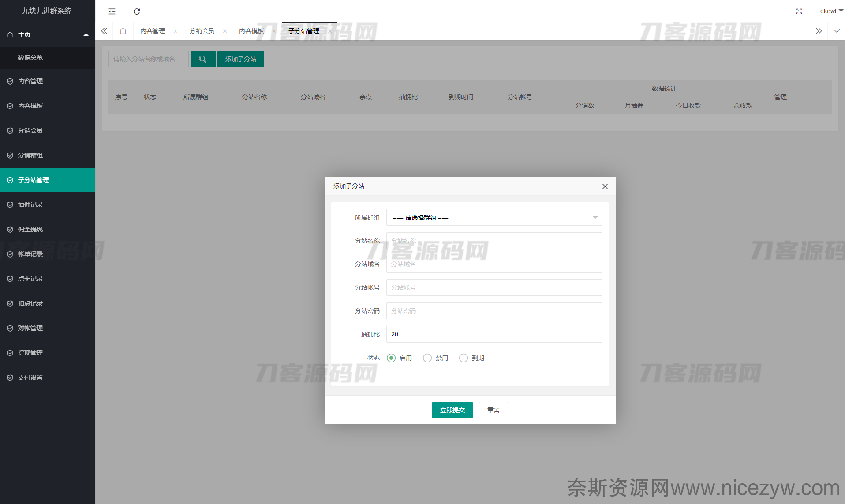Toggle the sidebar collapse icon

pos(112,11)
